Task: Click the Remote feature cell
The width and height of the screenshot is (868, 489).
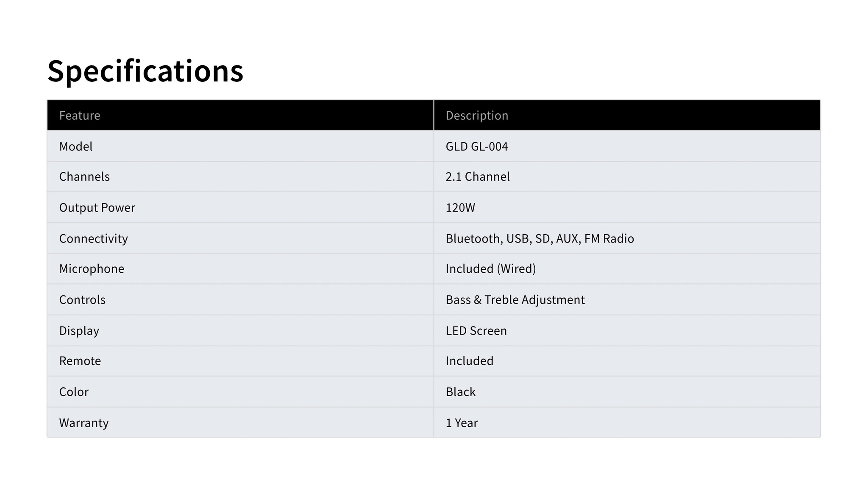Action: [80, 360]
